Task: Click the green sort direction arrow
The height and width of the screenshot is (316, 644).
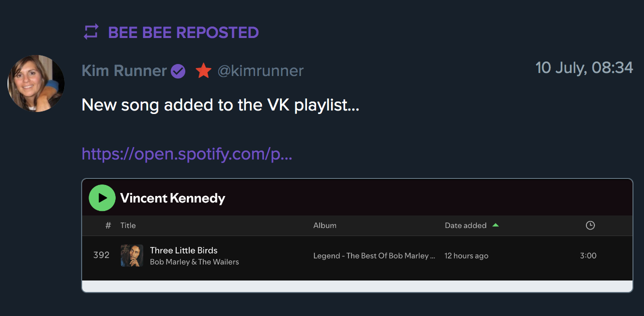Action: click(x=495, y=225)
